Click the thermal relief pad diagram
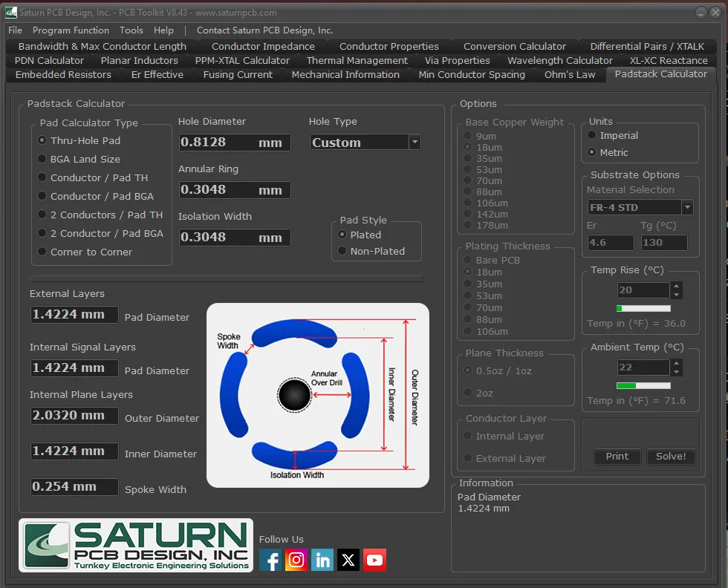The height and width of the screenshot is (588, 728). pos(318,396)
